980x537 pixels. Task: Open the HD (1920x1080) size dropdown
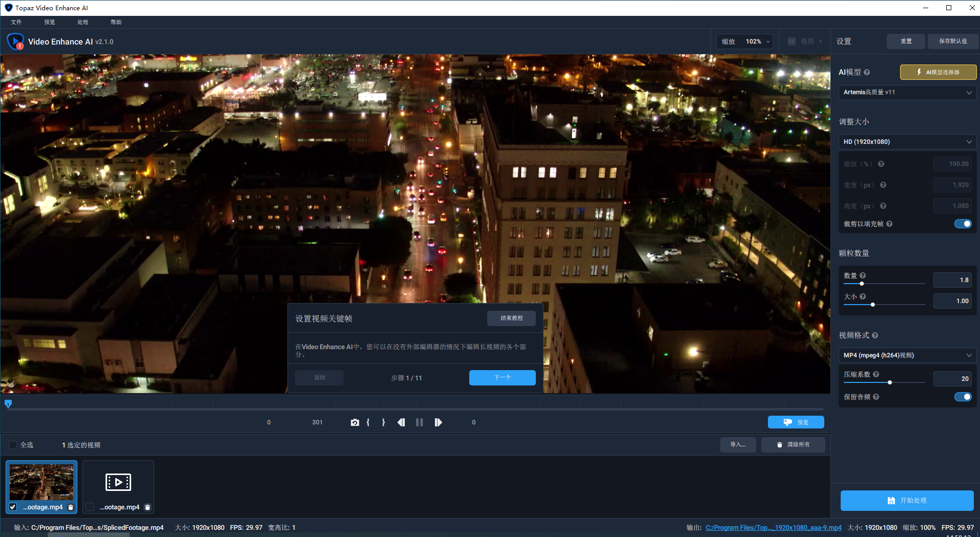(x=907, y=142)
